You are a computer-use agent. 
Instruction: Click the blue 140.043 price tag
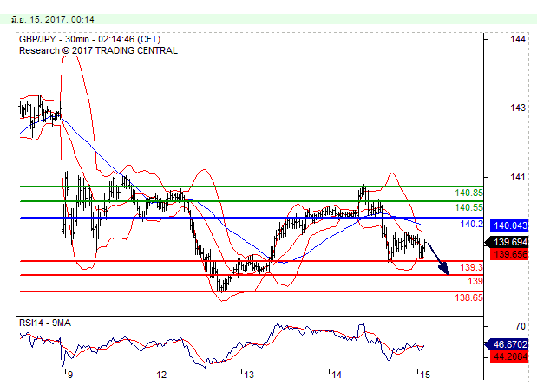(509, 225)
